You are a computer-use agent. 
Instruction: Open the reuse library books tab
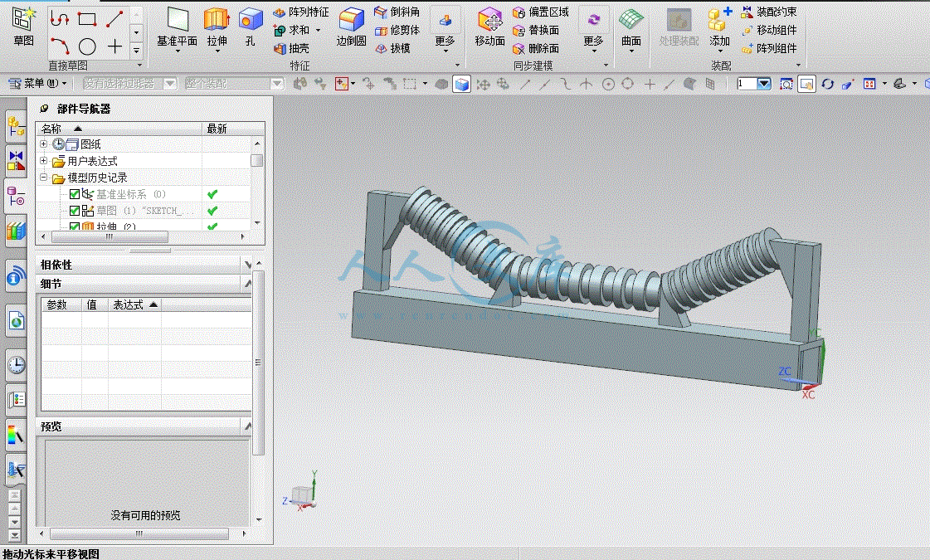pyautogui.click(x=16, y=231)
